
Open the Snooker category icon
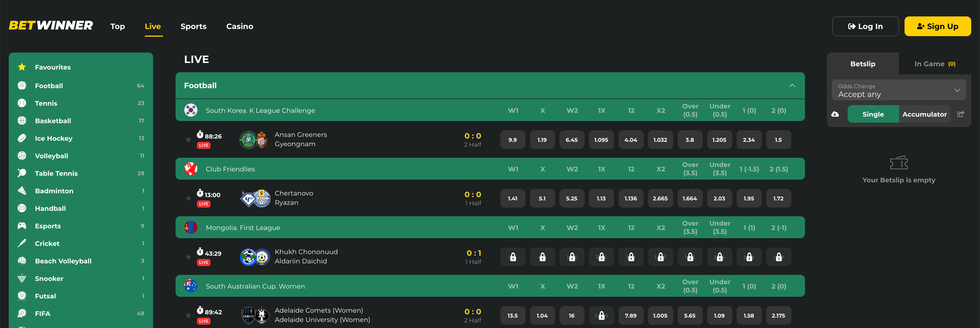click(x=22, y=278)
